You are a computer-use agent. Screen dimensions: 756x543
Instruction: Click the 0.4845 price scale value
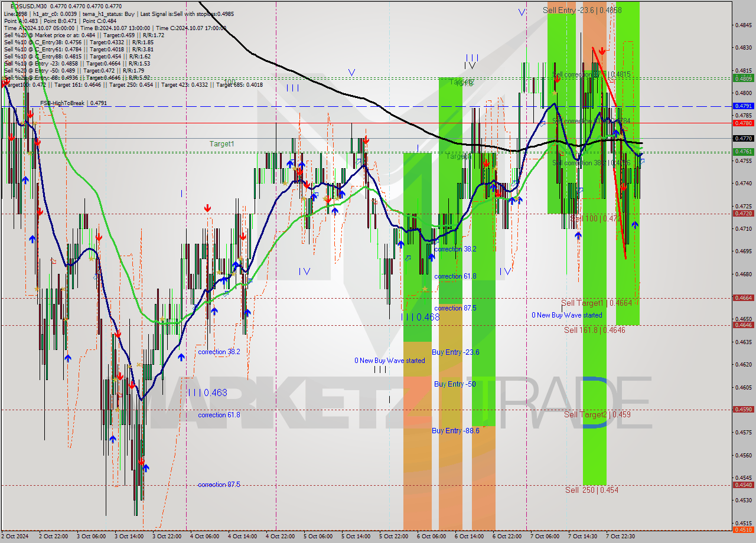click(x=744, y=25)
